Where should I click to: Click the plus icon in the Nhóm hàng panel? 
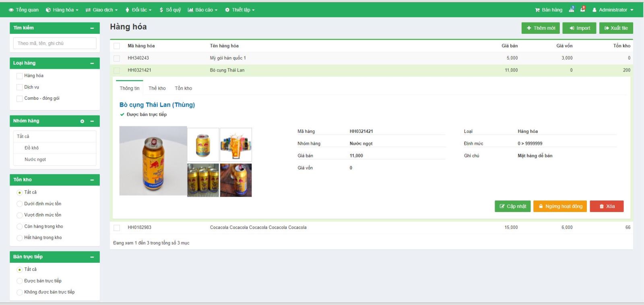pos(82,121)
